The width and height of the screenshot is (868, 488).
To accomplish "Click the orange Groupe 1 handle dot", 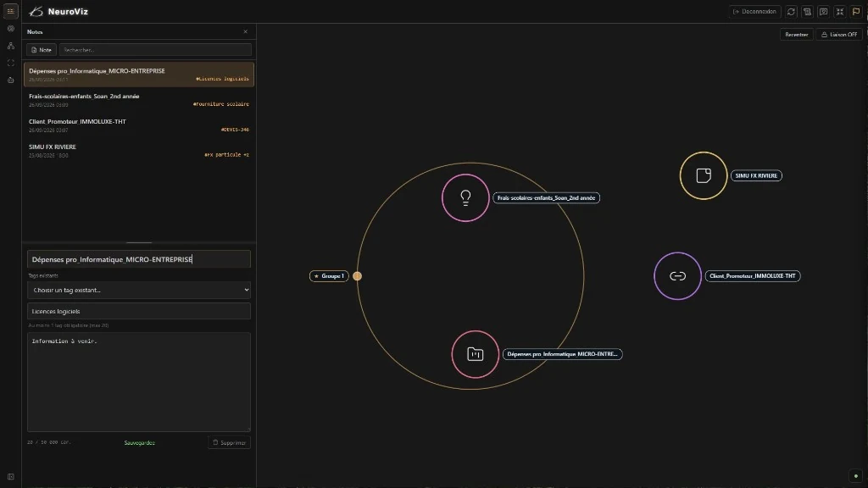I will [x=358, y=276].
